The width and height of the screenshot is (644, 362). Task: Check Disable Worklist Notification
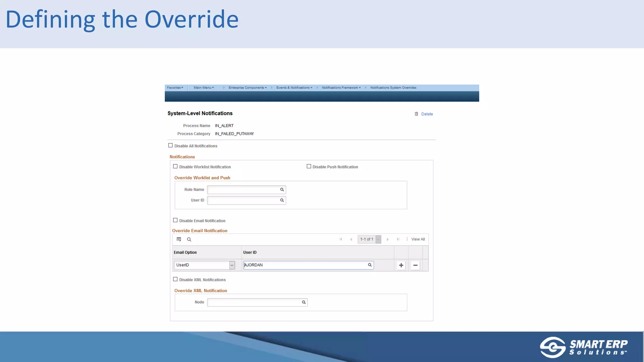point(175,167)
